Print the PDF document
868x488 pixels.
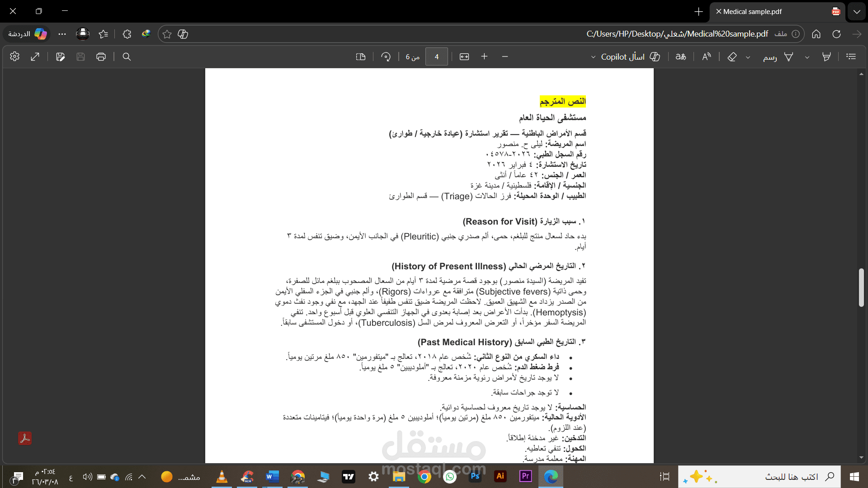coord(101,56)
